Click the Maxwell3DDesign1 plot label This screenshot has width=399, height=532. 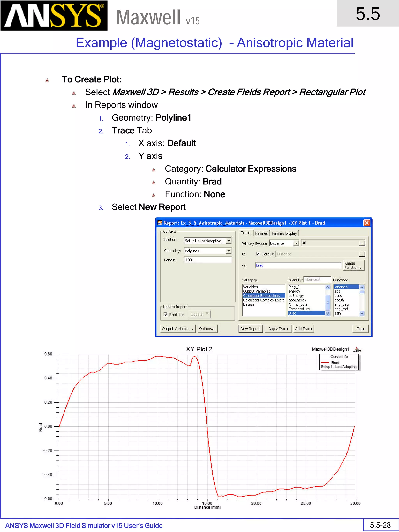(330, 349)
